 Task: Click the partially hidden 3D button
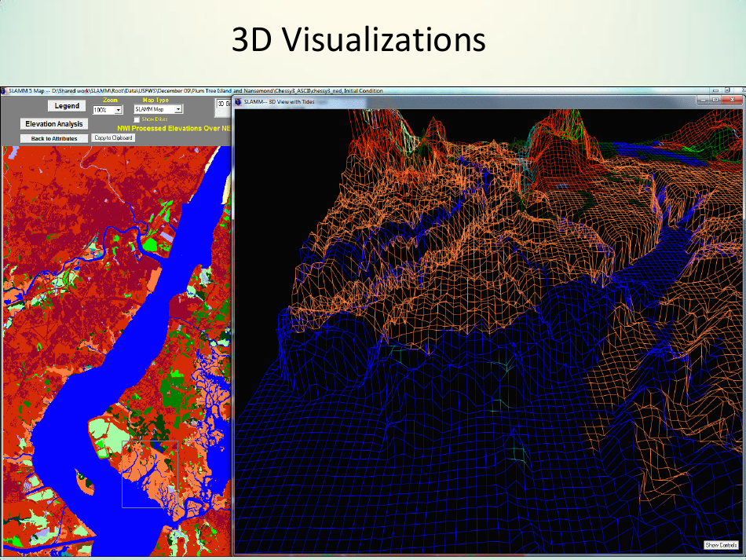pos(221,104)
